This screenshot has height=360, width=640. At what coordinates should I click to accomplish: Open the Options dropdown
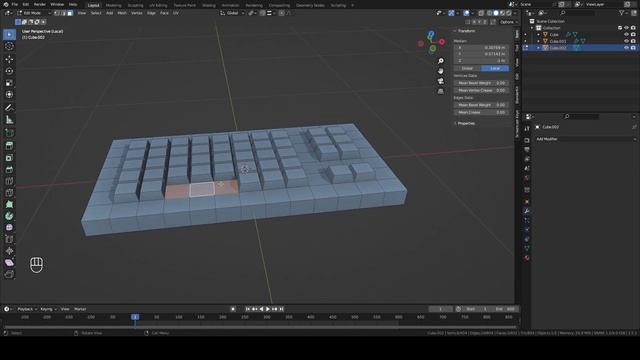click(x=509, y=22)
